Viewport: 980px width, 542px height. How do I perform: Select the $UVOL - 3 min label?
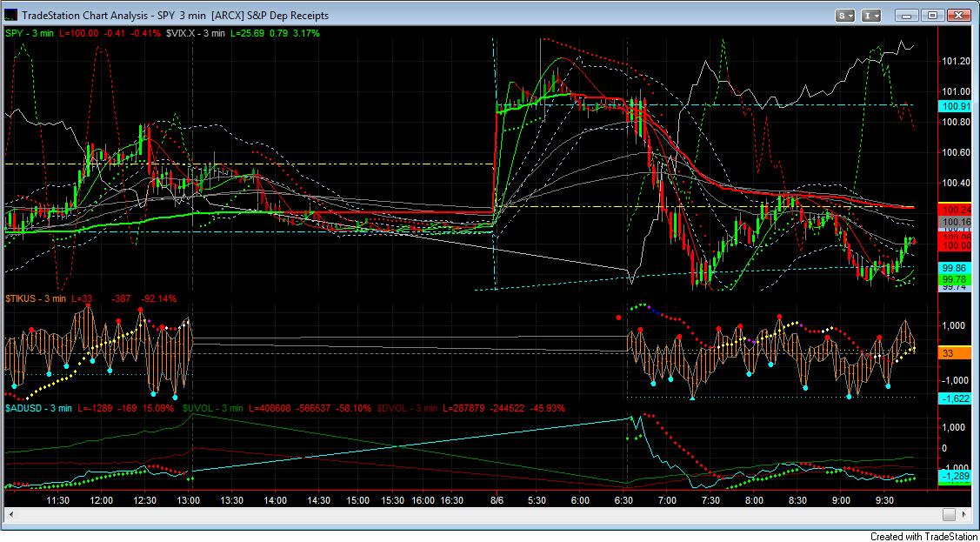click(x=212, y=408)
